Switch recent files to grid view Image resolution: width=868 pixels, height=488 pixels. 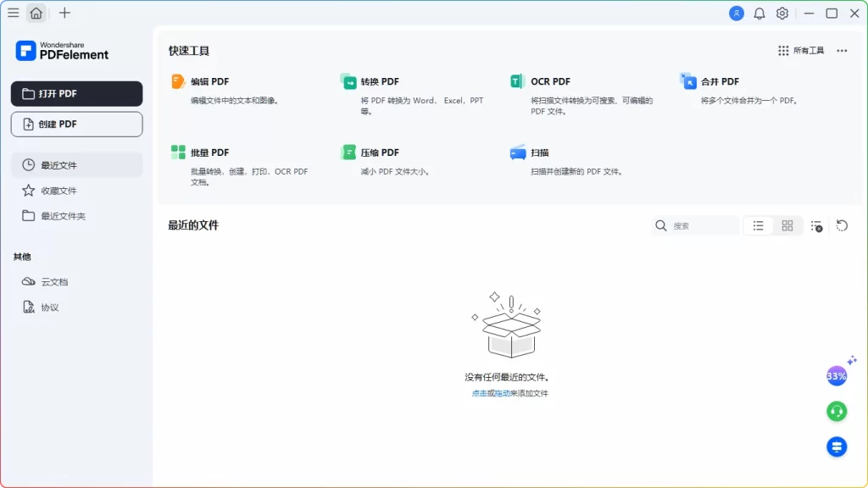pos(787,225)
